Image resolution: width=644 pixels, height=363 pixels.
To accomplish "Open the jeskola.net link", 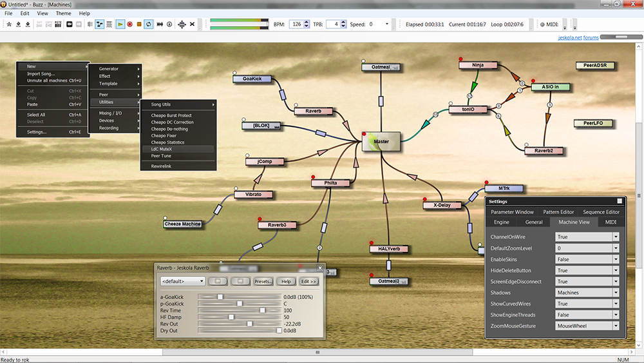I will pos(569,37).
